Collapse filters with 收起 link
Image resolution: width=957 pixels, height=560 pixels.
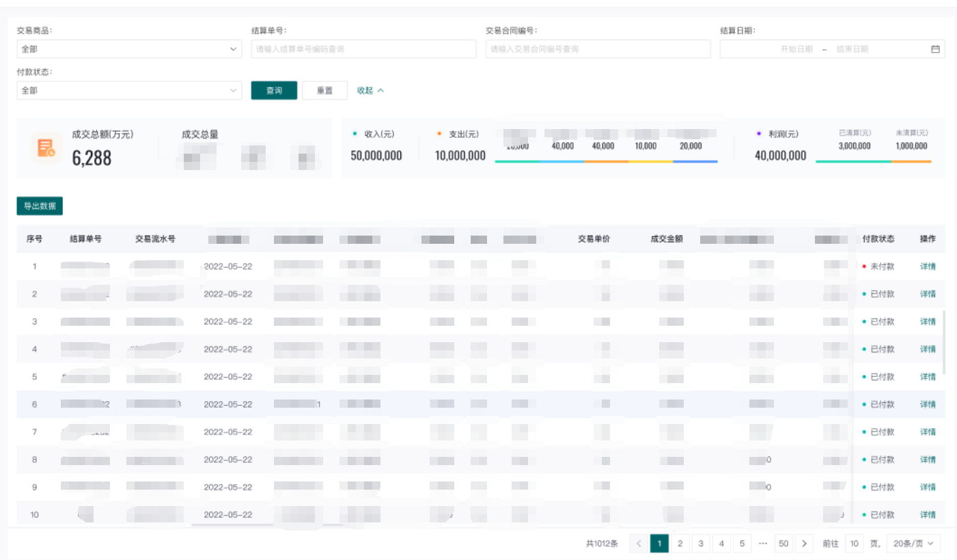370,90
